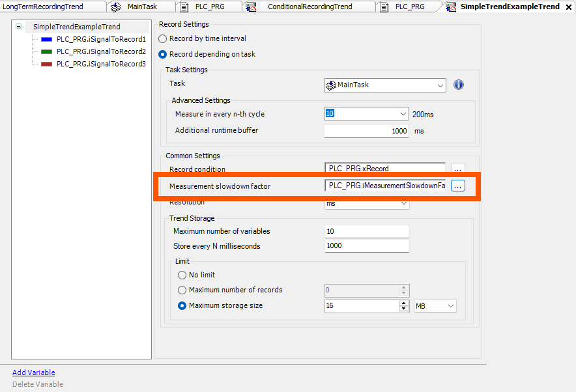Open the MB storage unit dropdown

coord(448,305)
